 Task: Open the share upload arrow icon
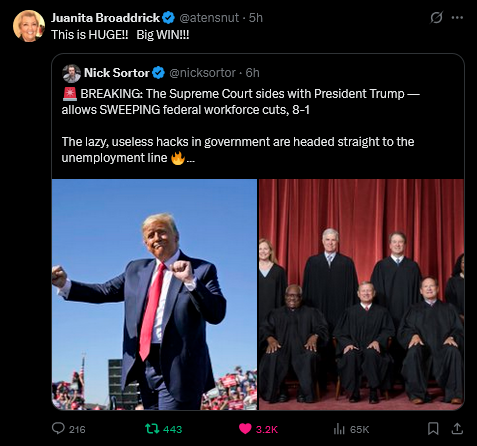click(457, 429)
